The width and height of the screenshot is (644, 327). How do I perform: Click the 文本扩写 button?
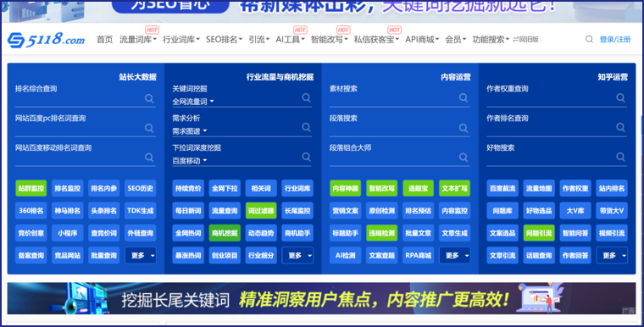pyautogui.click(x=455, y=188)
